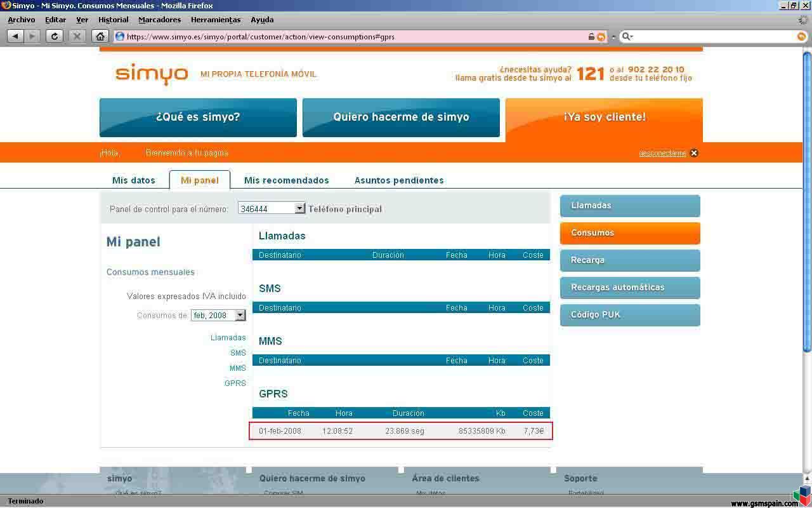This screenshot has width=812, height=508.
Task: Click the duration value 23.869 seg
Action: click(x=405, y=431)
